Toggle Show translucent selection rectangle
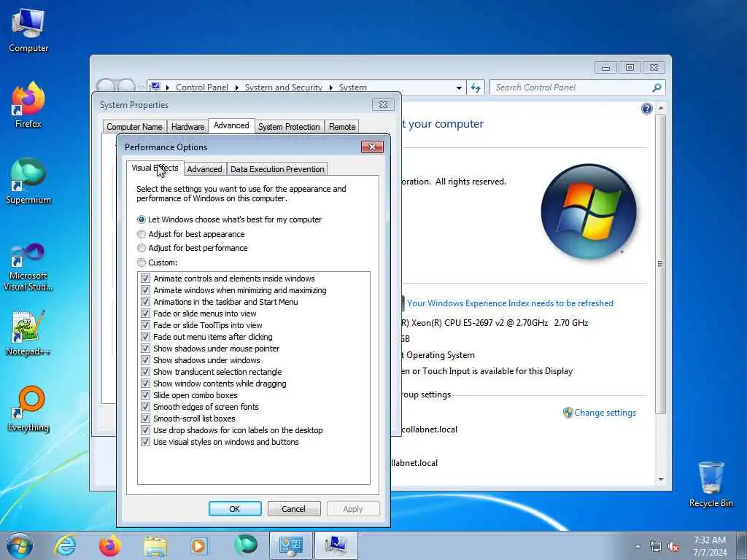This screenshot has height=560, width=747. click(145, 372)
